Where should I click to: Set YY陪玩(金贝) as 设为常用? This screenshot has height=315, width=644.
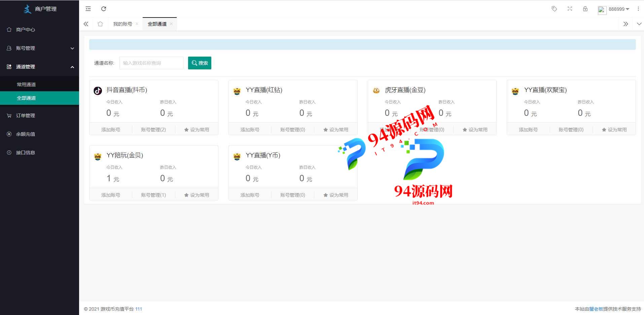(196, 195)
